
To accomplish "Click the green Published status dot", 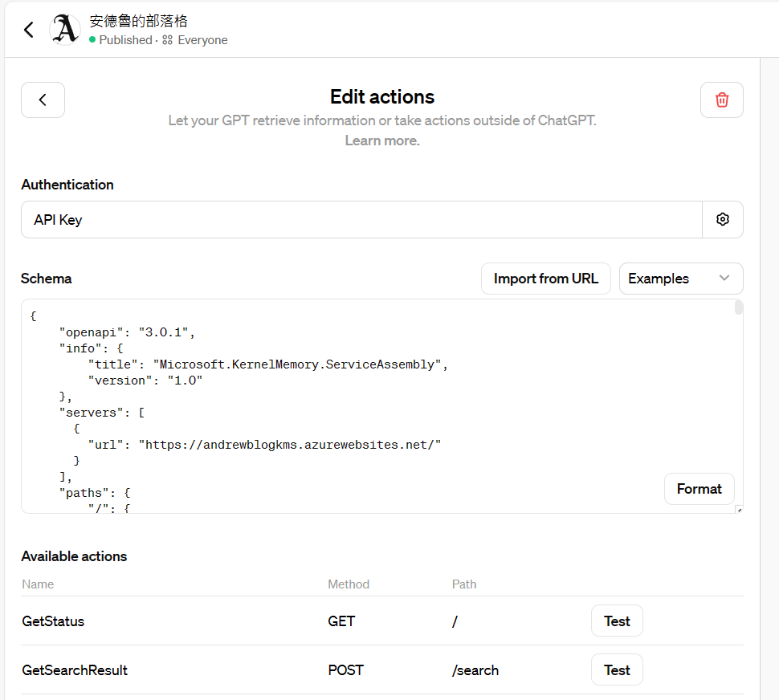I will 92,39.
